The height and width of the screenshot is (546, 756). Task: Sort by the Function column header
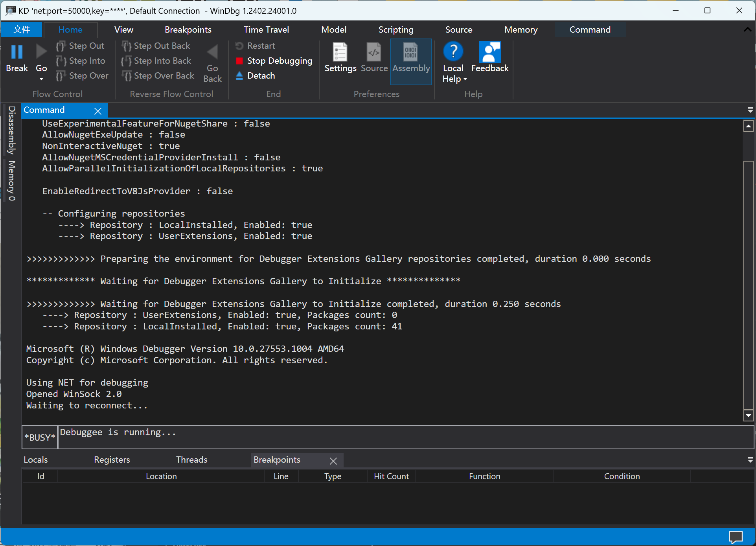point(484,476)
